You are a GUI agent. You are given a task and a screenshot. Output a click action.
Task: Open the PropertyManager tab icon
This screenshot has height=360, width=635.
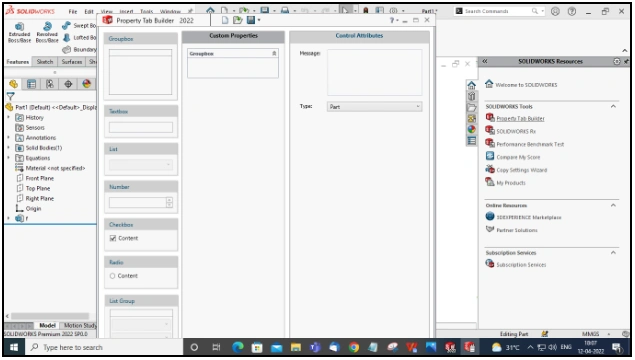(x=31, y=84)
